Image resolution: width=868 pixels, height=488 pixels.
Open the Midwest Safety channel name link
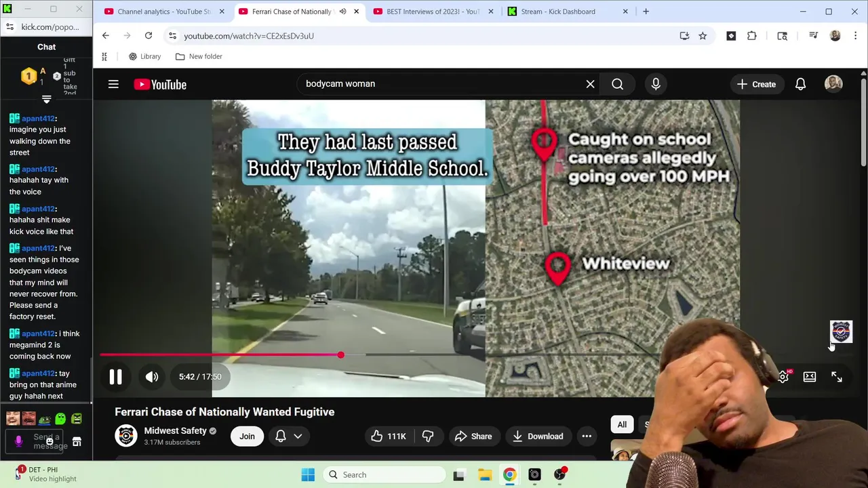[175, 430]
